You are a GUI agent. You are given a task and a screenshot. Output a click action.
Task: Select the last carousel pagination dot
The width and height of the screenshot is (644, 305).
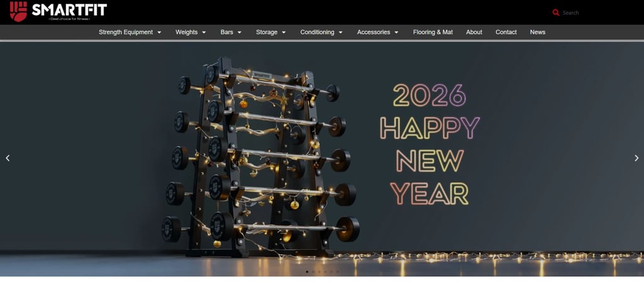point(338,272)
